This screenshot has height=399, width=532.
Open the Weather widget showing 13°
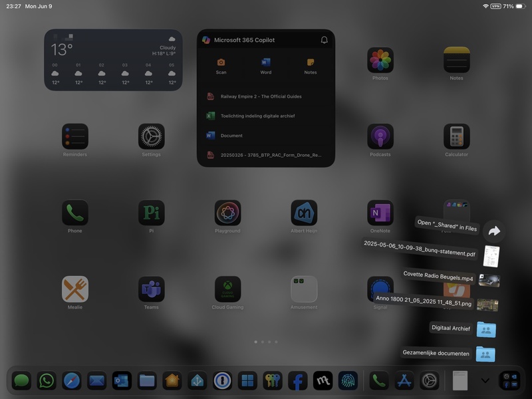[x=113, y=60]
